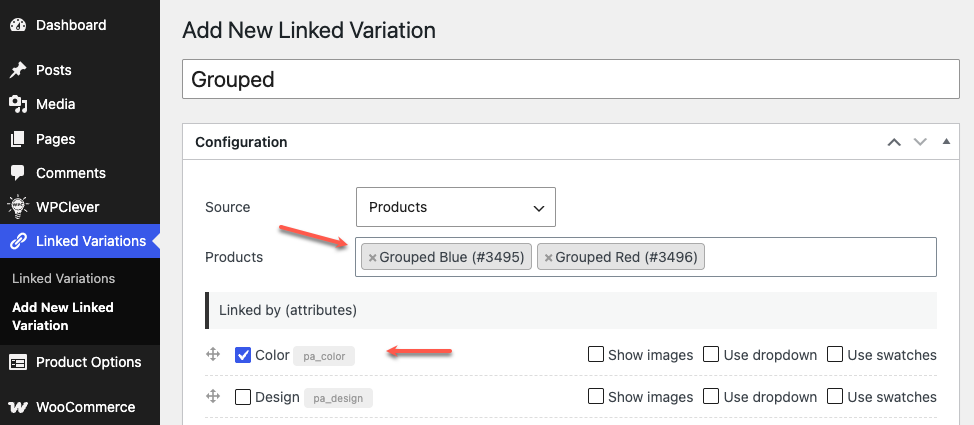The width and height of the screenshot is (974, 425).
Task: Click the Posts pin icon
Action: point(19,70)
